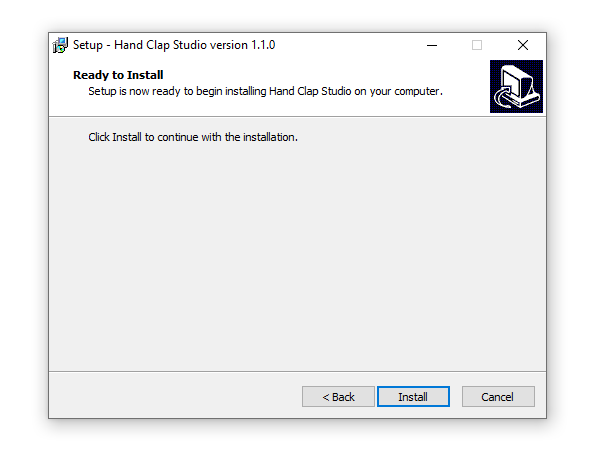Click the window title text in title bar
The image size is (595, 471).
[x=174, y=45]
